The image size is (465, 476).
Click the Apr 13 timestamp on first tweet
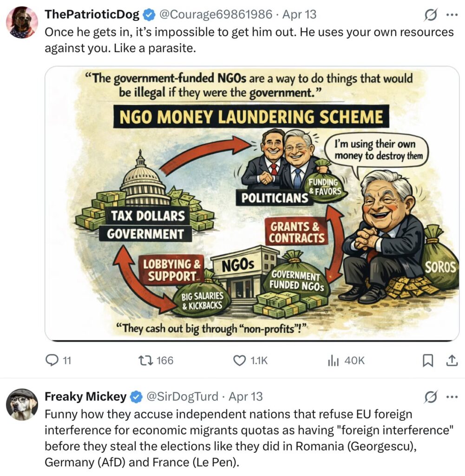pyautogui.click(x=299, y=14)
